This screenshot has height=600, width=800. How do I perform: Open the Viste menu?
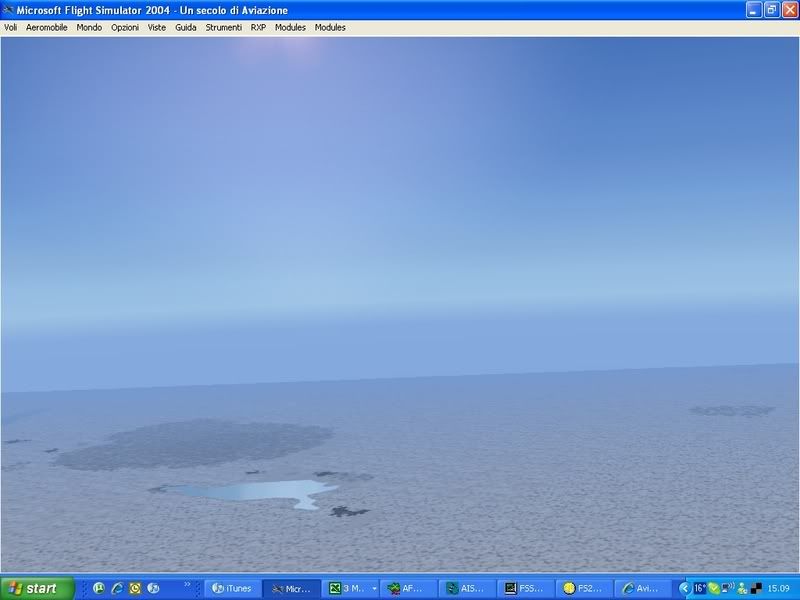point(157,28)
